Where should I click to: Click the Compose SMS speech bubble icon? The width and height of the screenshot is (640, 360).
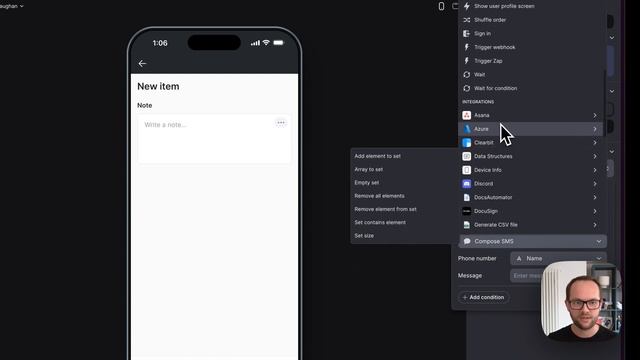coord(467,241)
